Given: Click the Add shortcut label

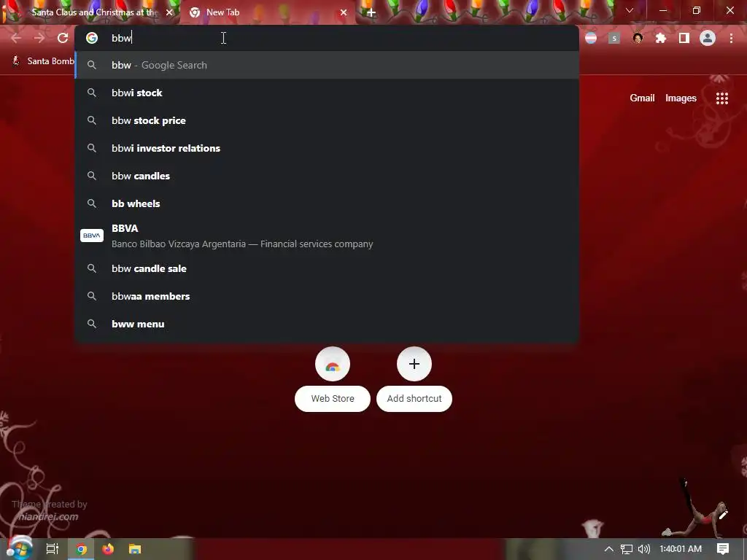Looking at the screenshot, I should [414, 399].
